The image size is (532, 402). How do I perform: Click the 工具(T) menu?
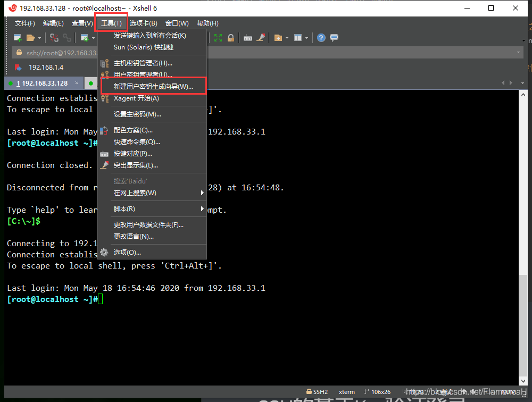111,23
